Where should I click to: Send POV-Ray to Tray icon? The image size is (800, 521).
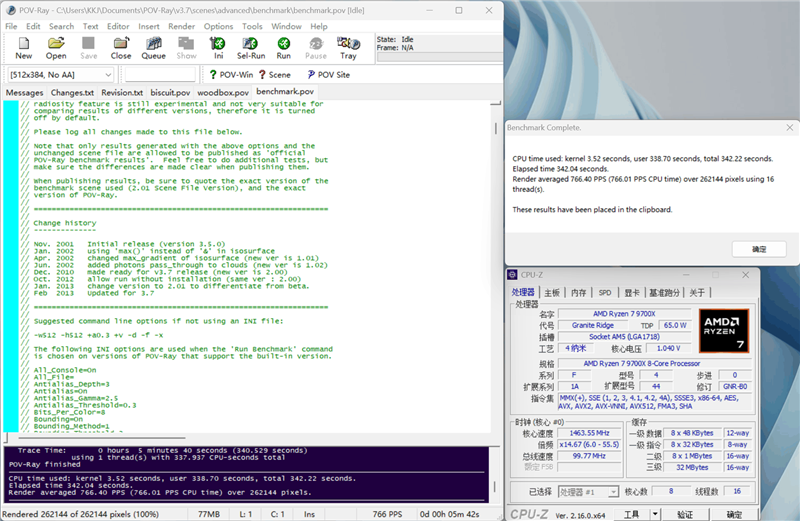point(348,48)
